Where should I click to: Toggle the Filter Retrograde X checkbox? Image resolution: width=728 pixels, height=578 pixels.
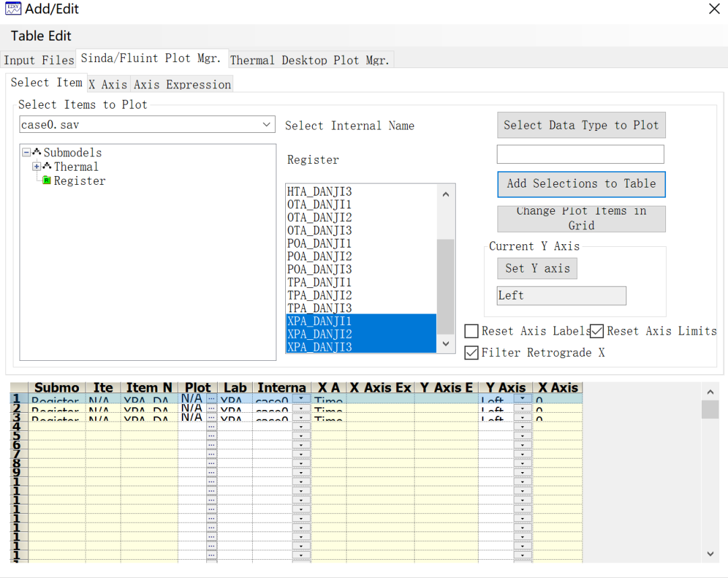472,353
